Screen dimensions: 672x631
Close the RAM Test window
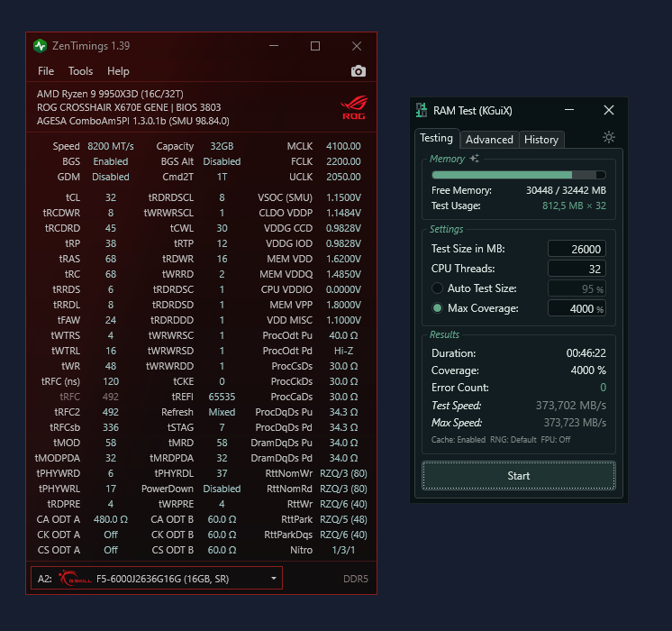click(609, 110)
